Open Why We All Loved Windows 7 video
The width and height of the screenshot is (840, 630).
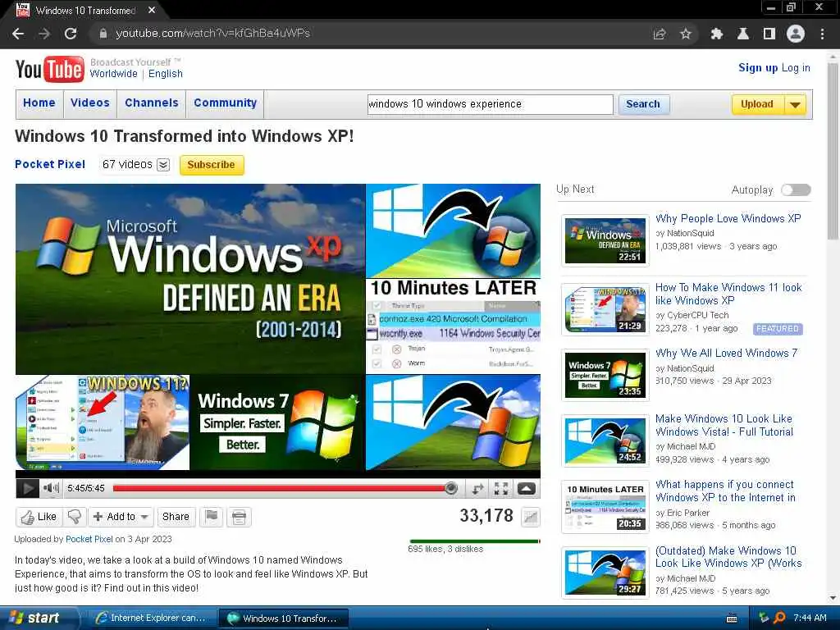(x=727, y=353)
